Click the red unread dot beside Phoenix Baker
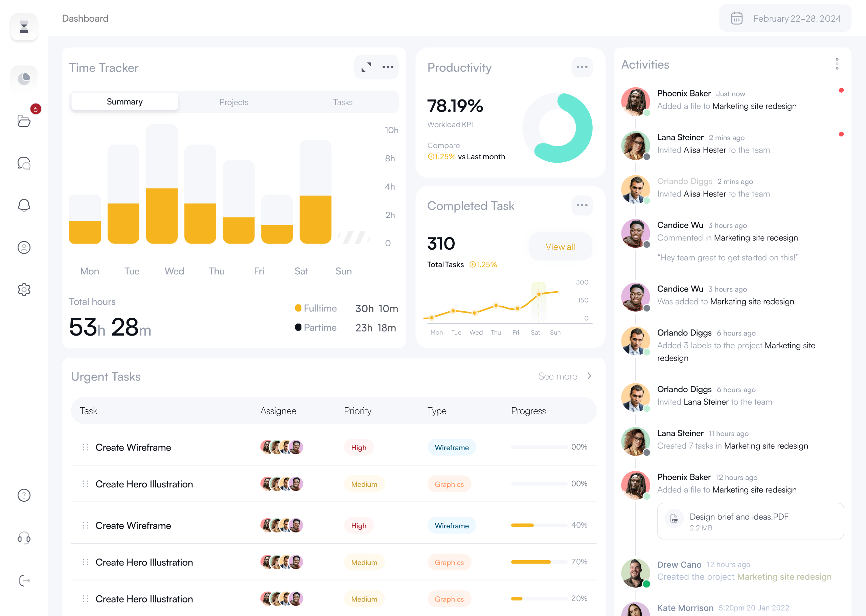 [841, 90]
